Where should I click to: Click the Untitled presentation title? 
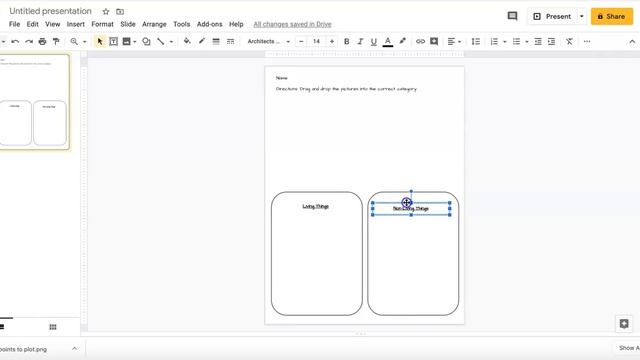(51, 11)
